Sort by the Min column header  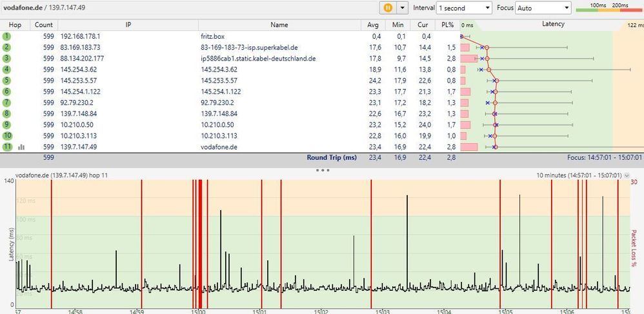click(397, 25)
